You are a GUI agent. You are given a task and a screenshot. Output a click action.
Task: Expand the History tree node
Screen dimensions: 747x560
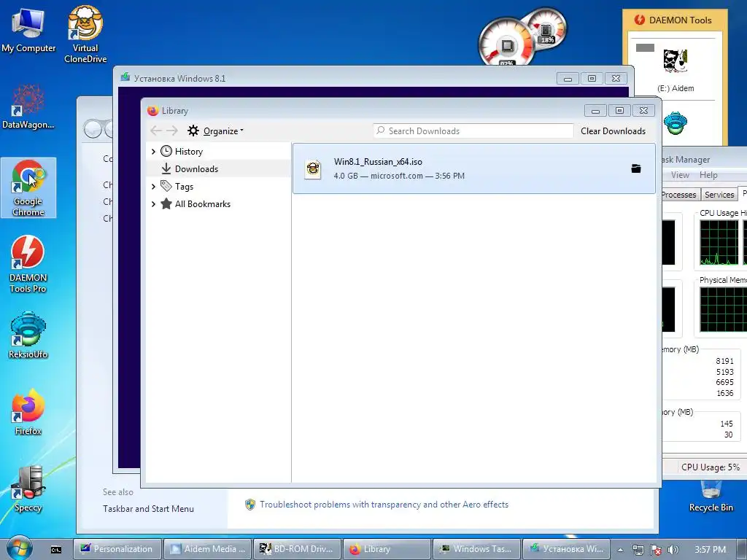click(153, 152)
